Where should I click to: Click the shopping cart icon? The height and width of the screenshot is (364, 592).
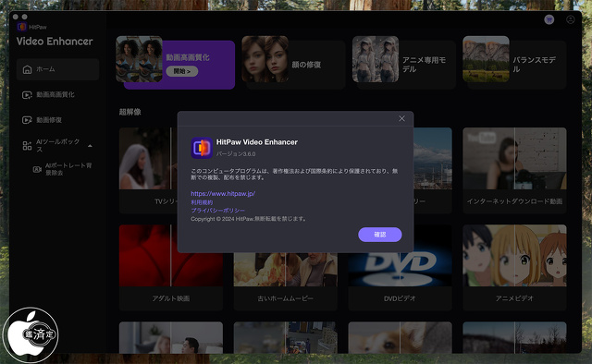point(549,19)
